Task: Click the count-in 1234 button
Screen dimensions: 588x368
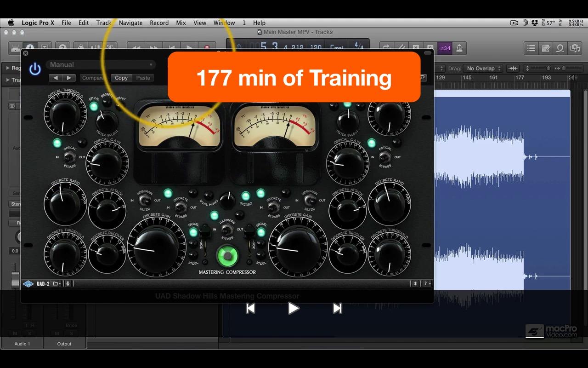Action: click(444, 48)
